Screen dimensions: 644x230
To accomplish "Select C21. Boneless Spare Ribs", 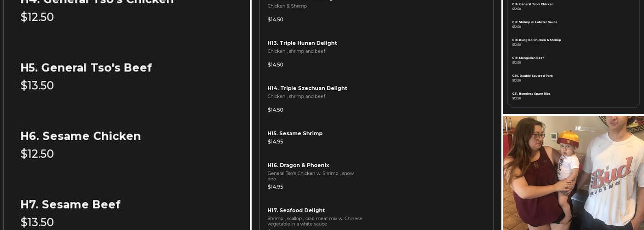I will point(531,94).
